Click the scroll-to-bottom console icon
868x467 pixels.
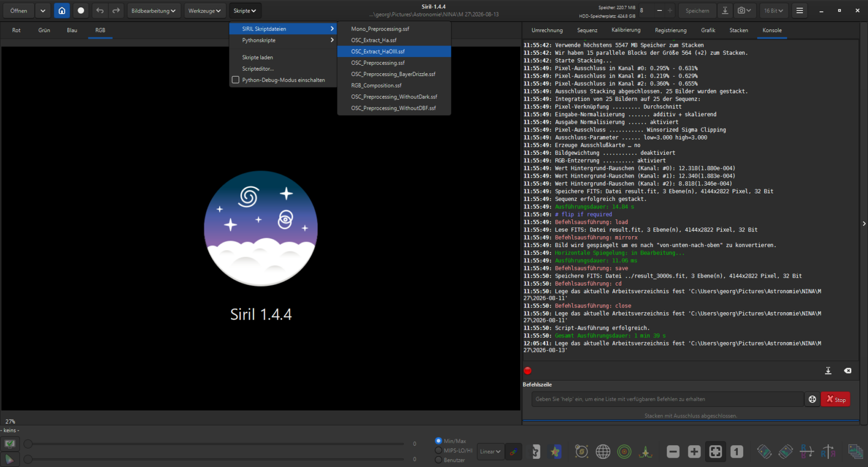click(x=828, y=370)
